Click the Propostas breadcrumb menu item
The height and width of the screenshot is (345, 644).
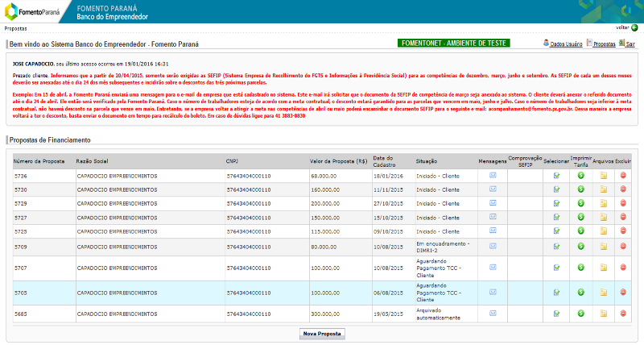point(15,28)
